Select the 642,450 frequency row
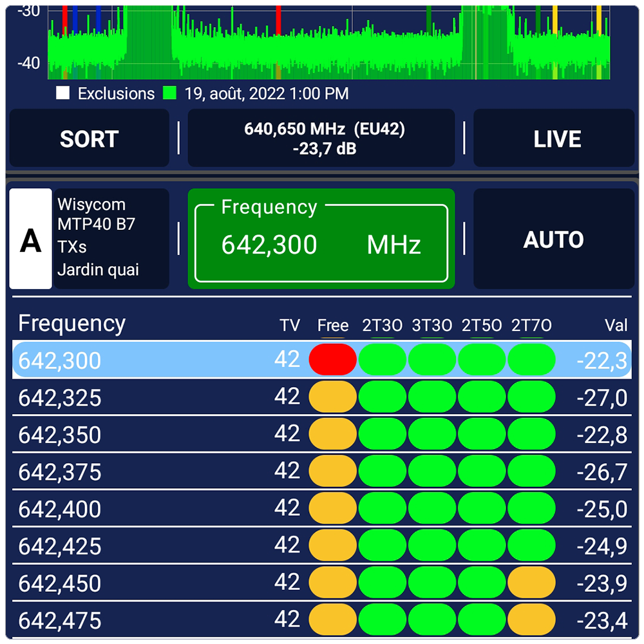Image resolution: width=644 pixels, height=644 pixels. click(322, 582)
